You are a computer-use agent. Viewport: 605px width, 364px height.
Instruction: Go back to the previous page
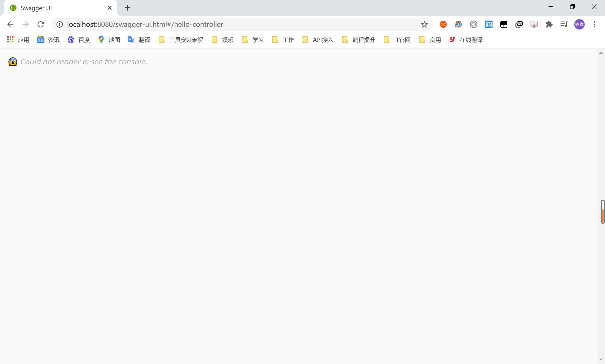click(10, 24)
